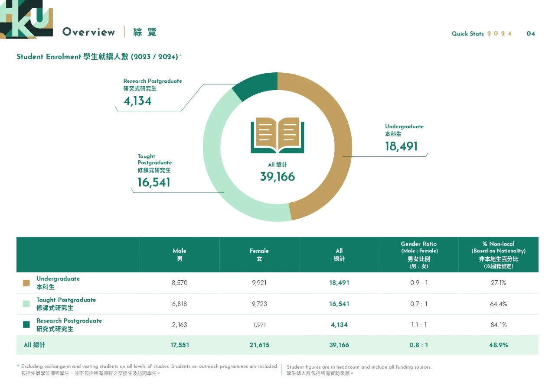Click the Overview page title
Viewport: 555px width, 392px height.
(x=89, y=32)
